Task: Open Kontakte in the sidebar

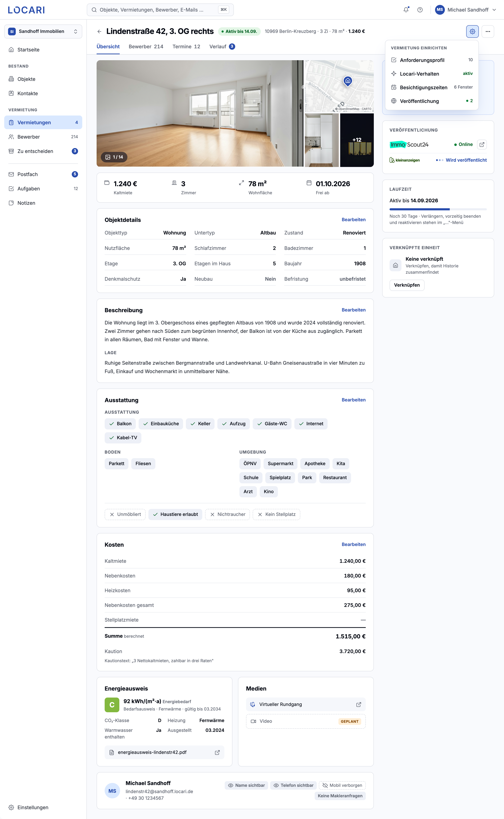Action: coord(43,93)
